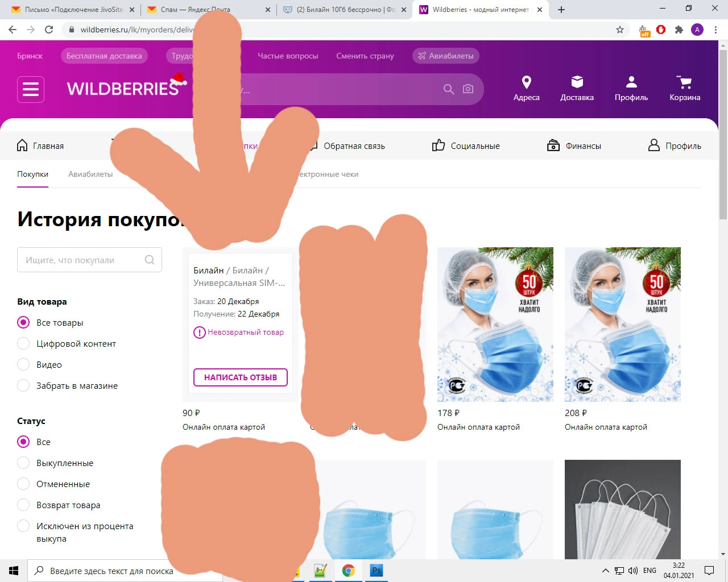Switch to the Письмо «Подключение JivoSite tab
Screen dimensions: 728x582
coord(74,10)
